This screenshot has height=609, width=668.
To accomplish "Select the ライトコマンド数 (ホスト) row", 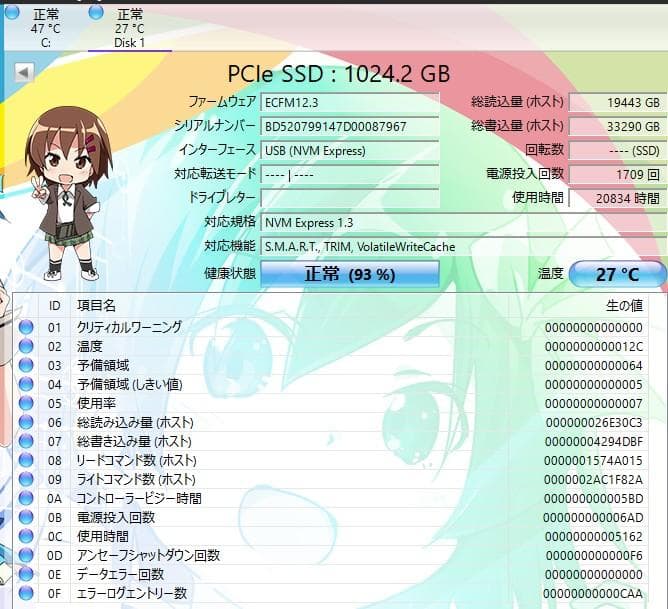I will coord(331,480).
